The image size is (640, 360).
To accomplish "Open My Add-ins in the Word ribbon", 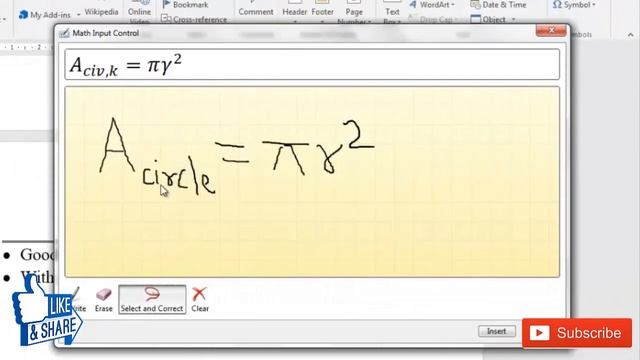I will point(45,15).
